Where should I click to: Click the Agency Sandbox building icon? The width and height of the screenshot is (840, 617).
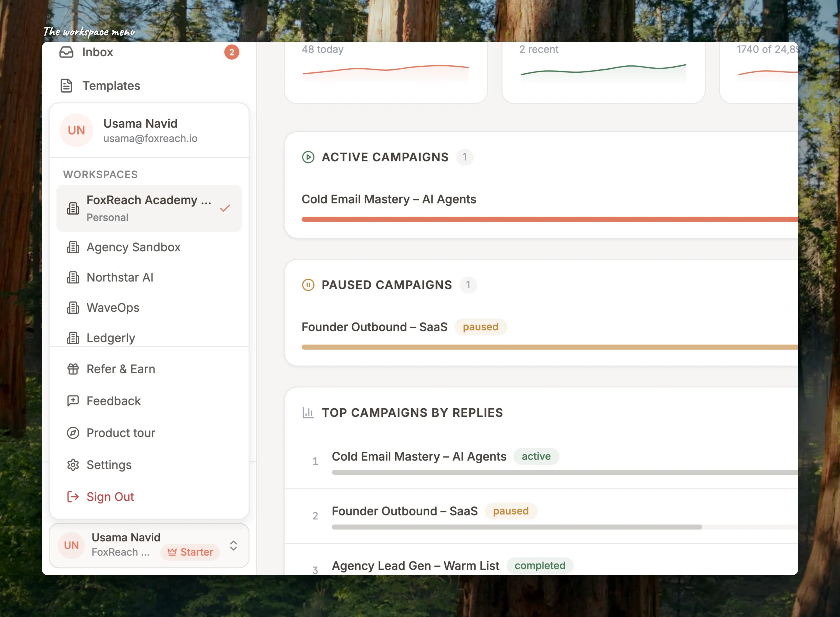pyautogui.click(x=73, y=247)
